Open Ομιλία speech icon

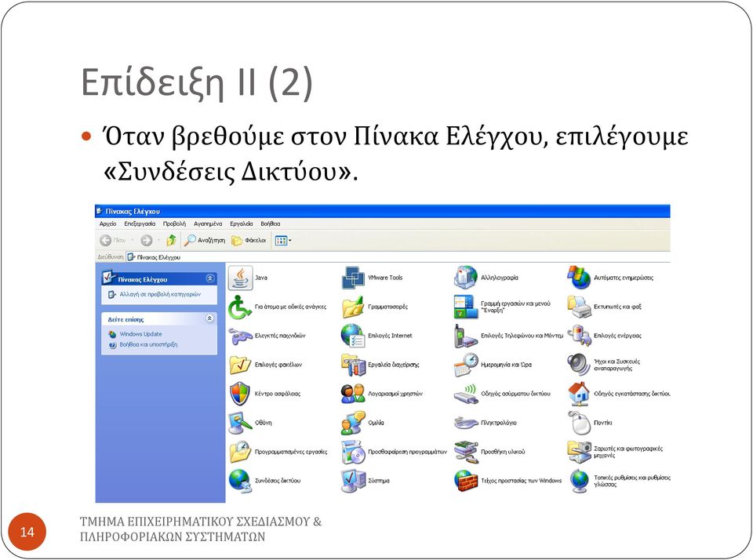click(354, 423)
